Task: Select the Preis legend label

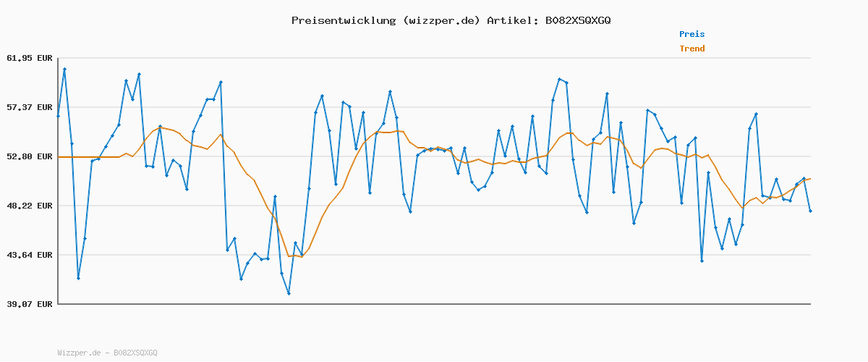Action: 692,34
